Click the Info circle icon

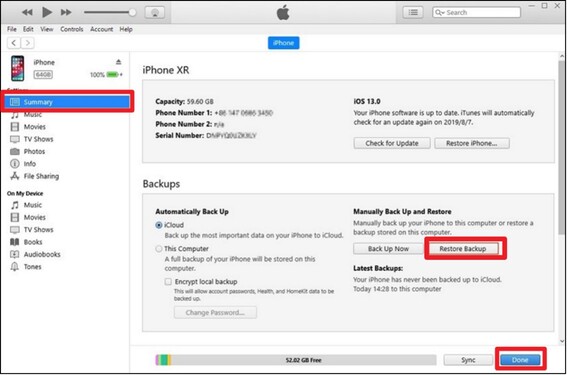pyautogui.click(x=14, y=164)
